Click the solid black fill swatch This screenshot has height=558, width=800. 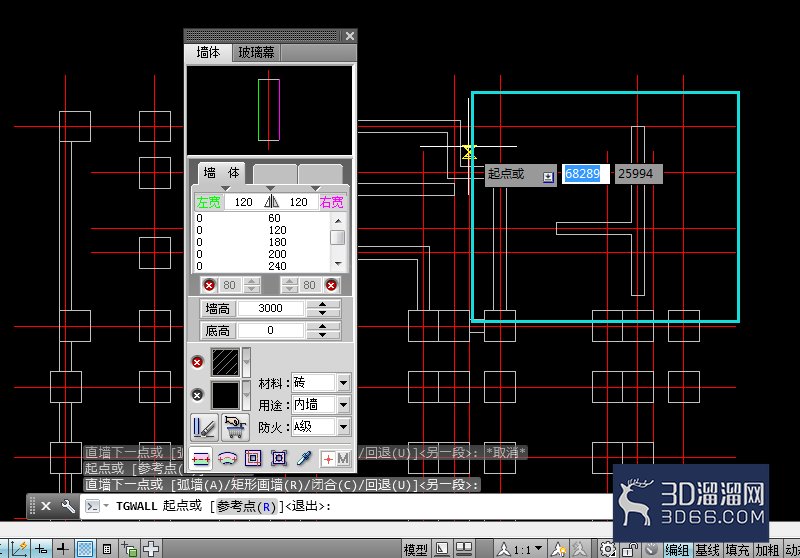click(x=225, y=395)
